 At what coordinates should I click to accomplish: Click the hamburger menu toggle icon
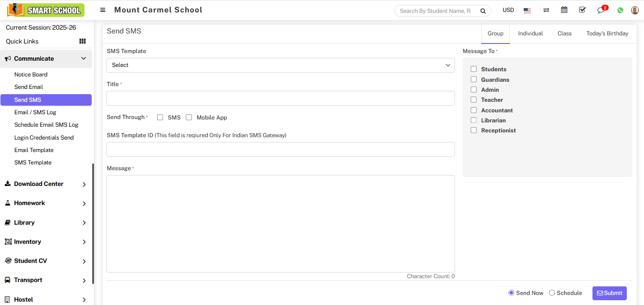click(103, 10)
